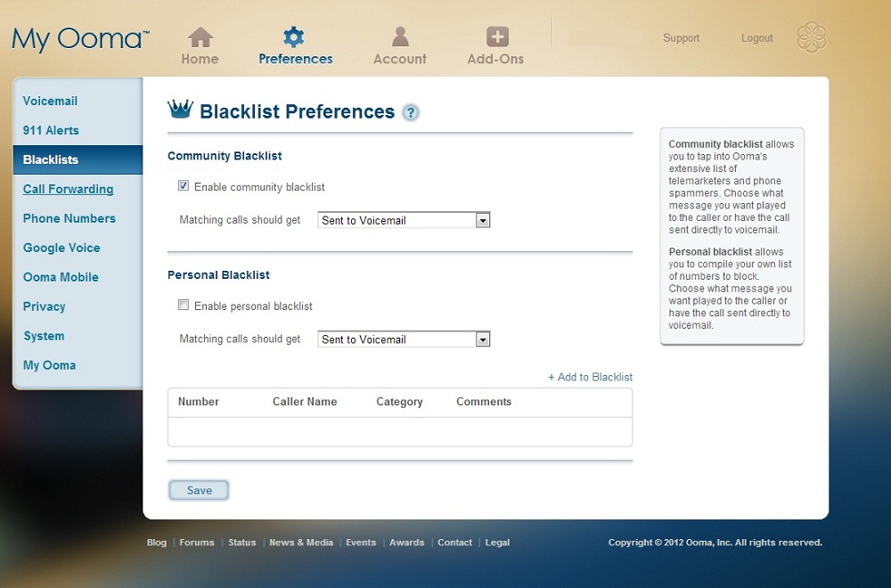The image size is (891, 588).
Task: Click the Category column header
Action: click(399, 402)
